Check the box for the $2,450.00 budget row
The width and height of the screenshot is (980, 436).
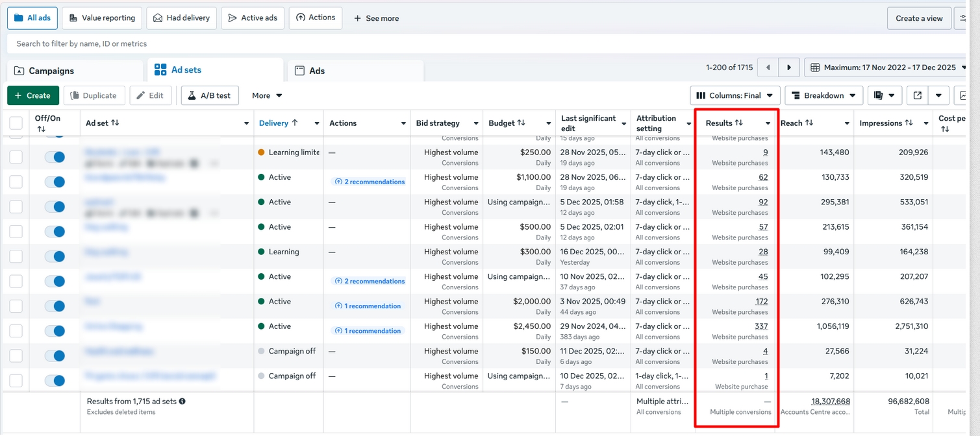[x=16, y=331]
